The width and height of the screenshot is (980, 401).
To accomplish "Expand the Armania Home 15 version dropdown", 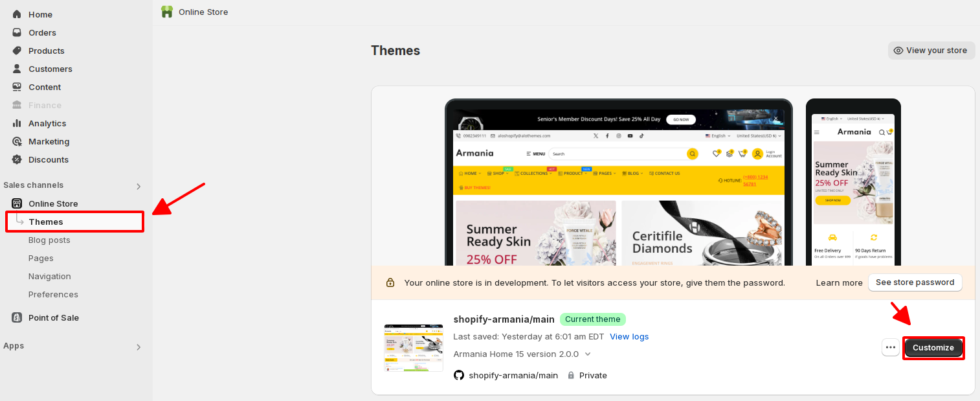I will [x=588, y=354].
